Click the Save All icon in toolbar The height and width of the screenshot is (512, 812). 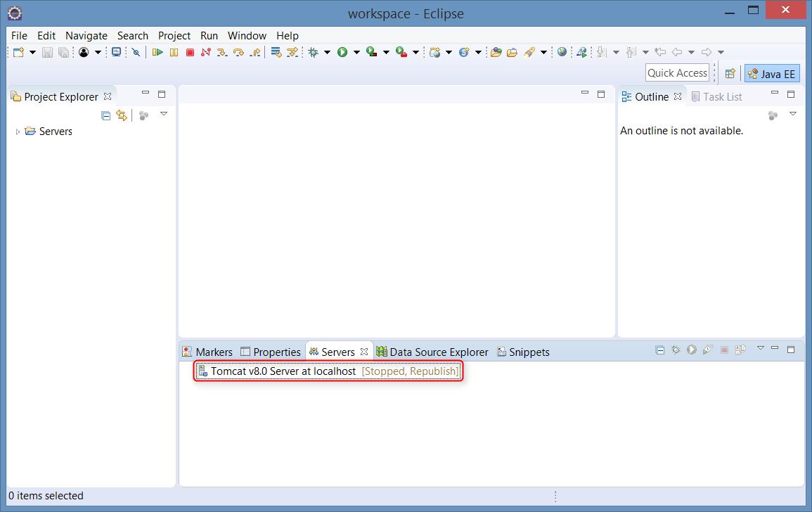(63, 52)
